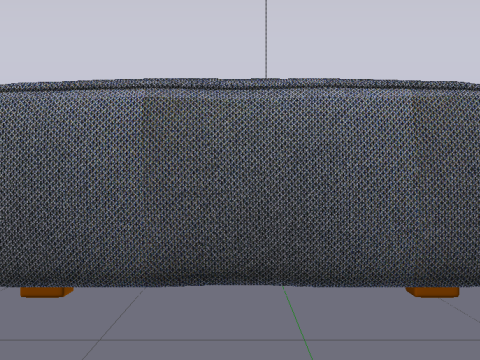Screen dimensions: 480x360
Task: Select the left orange wooden foot
Action: (47, 292)
